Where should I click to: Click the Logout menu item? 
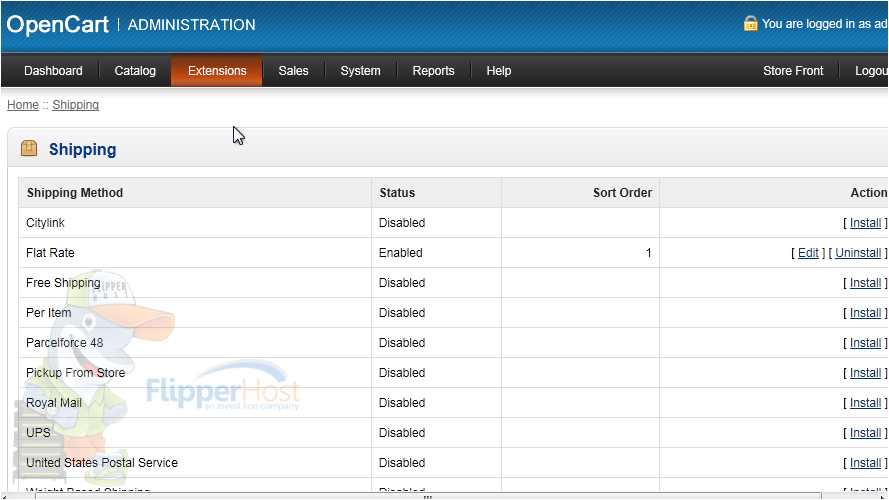click(x=871, y=71)
